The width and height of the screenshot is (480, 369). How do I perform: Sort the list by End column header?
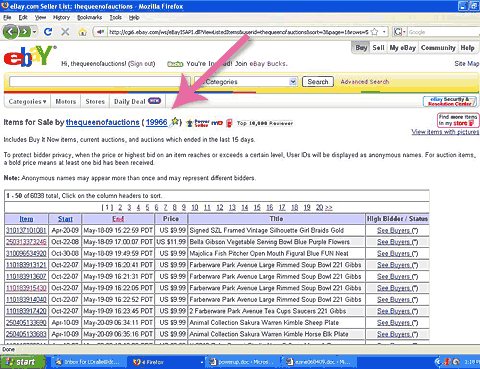click(118, 219)
